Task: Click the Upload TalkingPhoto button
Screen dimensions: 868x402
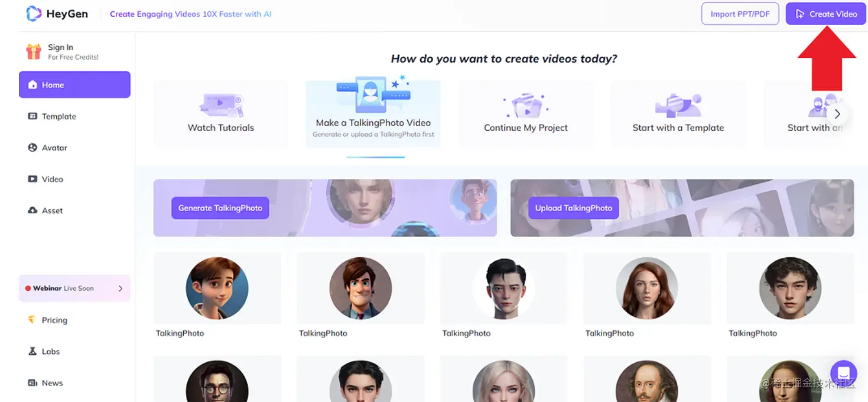Action: (x=574, y=208)
